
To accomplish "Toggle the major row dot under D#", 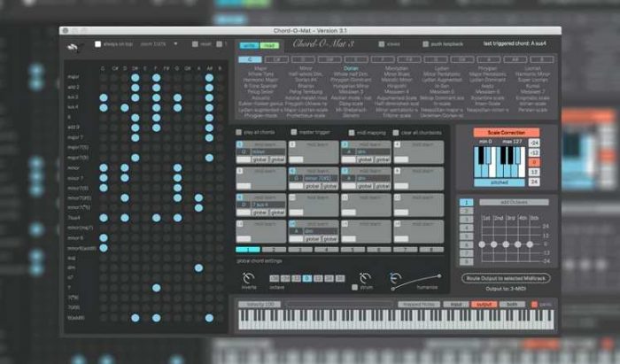I will 135,77.
